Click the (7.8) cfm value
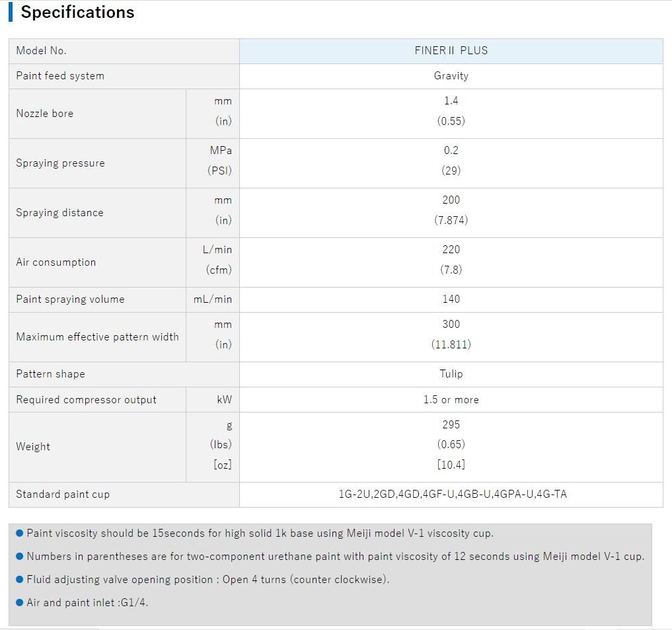The height and width of the screenshot is (630, 672). pyautogui.click(x=451, y=270)
